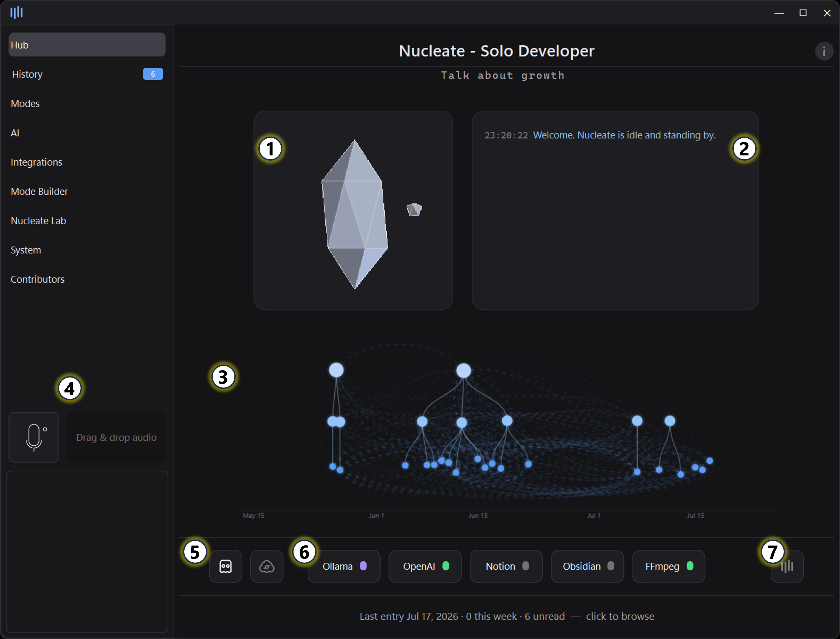The image size is (840, 639).
Task: Click the waveform bars icon button
Action: click(787, 566)
